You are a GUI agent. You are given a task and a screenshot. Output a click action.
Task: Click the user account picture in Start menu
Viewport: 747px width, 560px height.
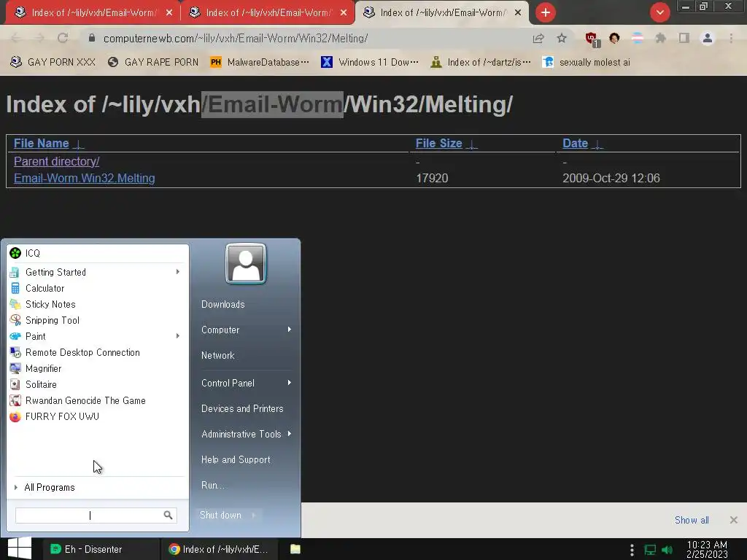tap(246, 263)
